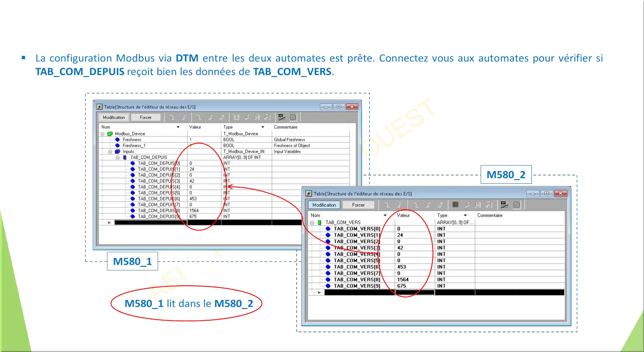Screen dimensions: 644x352
Task: Select the TAB_COM_DEPUIS[0] row
Action: click(224, 163)
